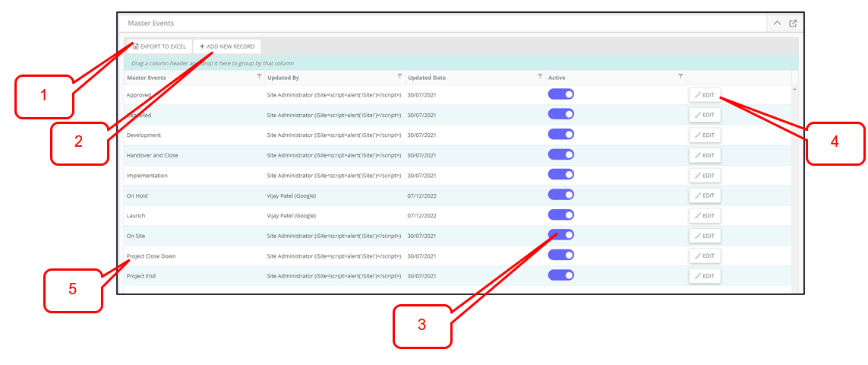
Task: Edit the Approved event
Action: pos(705,95)
